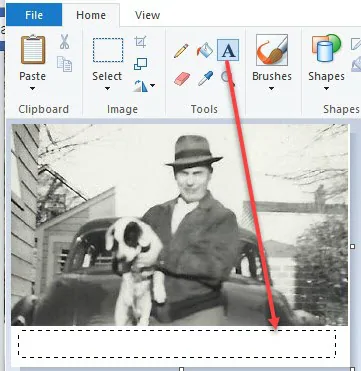Click the Brushes tool icon

tap(272, 50)
